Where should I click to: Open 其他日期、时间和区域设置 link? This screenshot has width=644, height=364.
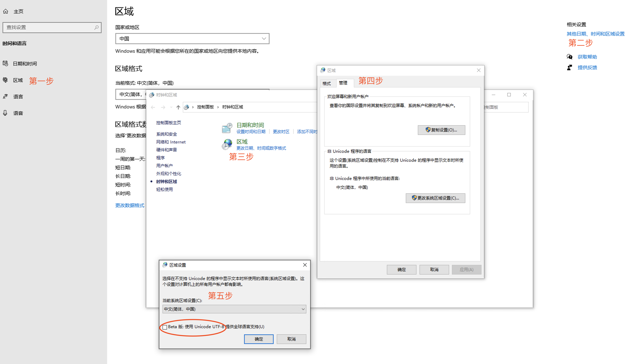tap(595, 34)
